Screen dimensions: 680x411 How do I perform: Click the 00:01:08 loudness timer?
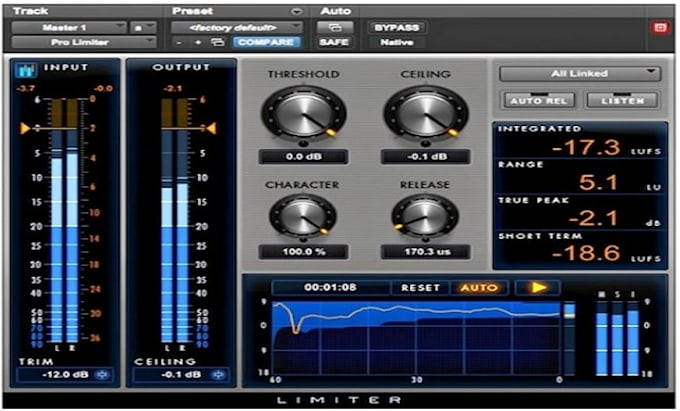tap(330, 287)
